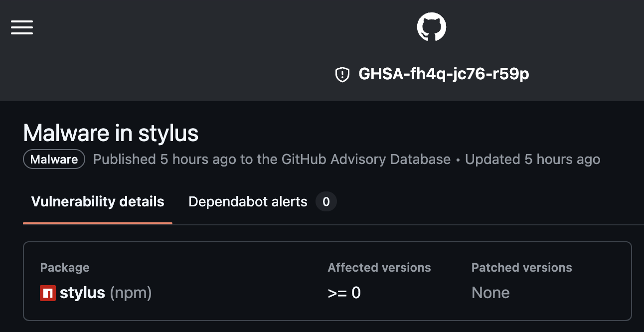The width and height of the screenshot is (644, 332).
Task: Click the stylus bold package name
Action: [x=83, y=293]
